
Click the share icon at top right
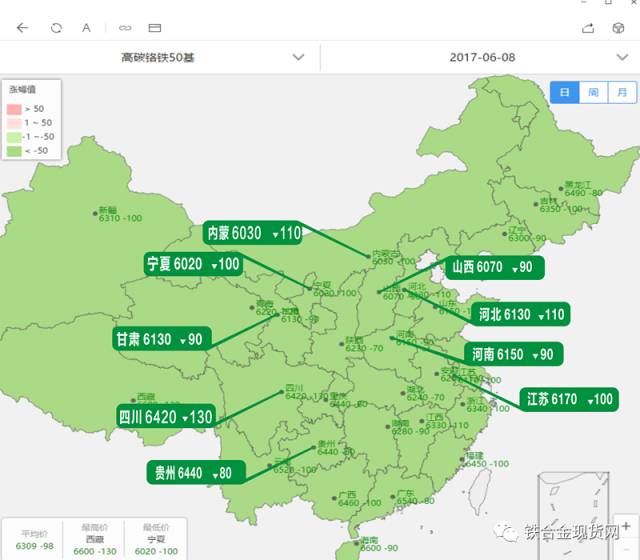click(588, 27)
